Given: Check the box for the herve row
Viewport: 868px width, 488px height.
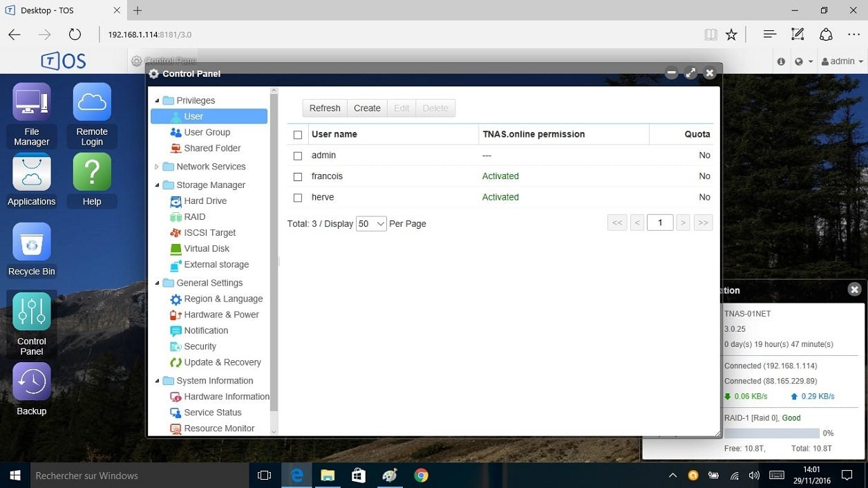Looking at the screenshot, I should (x=298, y=198).
